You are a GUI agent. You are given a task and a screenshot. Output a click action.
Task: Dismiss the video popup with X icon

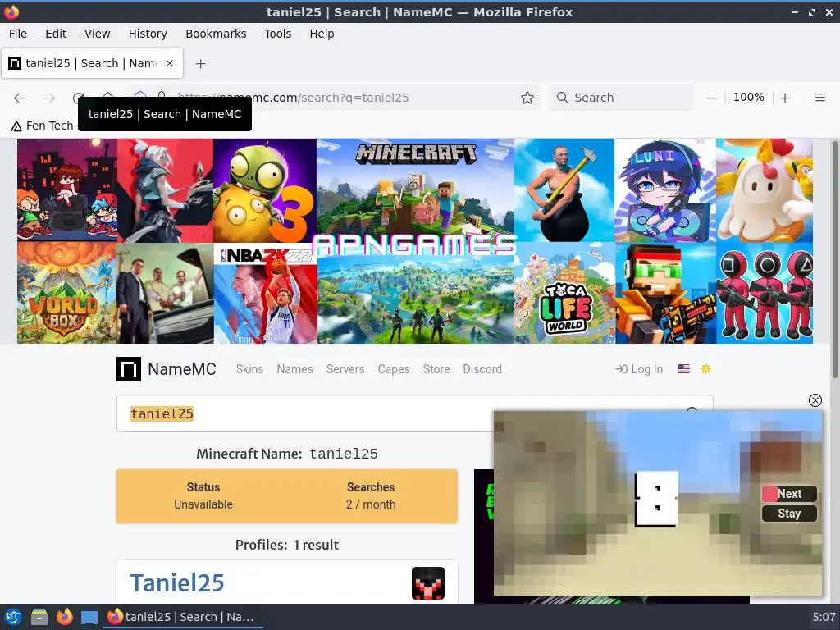coord(815,400)
